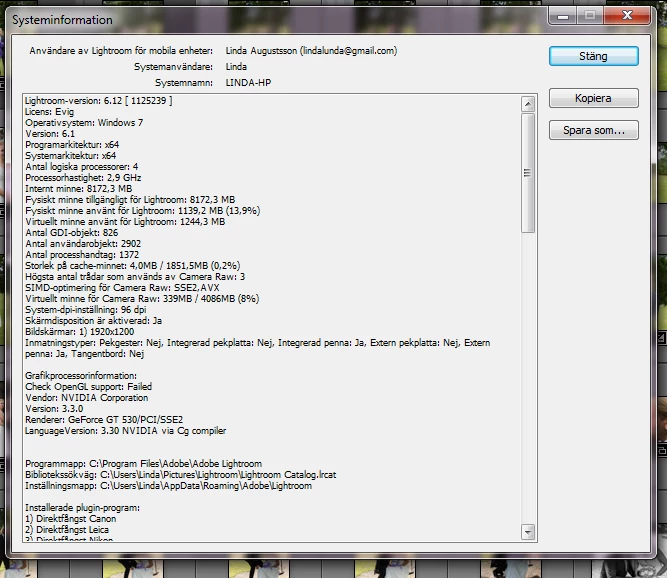The height and width of the screenshot is (578, 667).
Task: Click Bildskärmar: 1) 1920x1200 line
Action: [80, 332]
